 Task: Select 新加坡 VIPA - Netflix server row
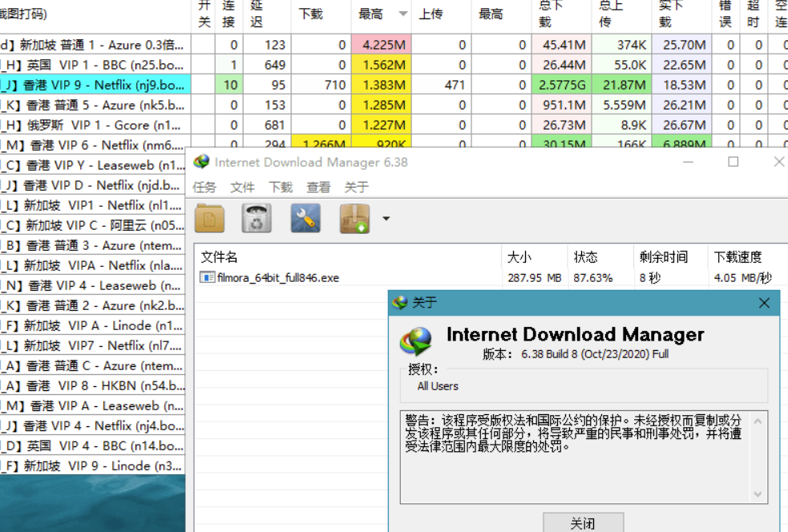[92, 265]
